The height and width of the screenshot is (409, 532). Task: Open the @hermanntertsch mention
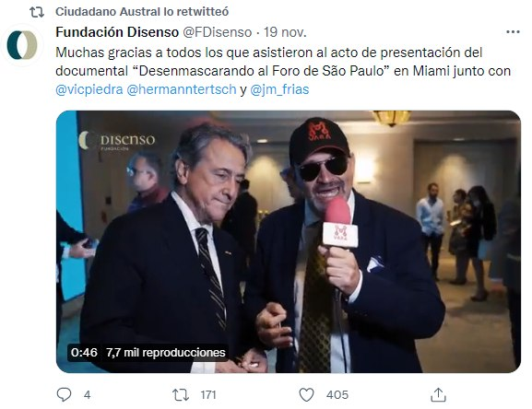182,89
